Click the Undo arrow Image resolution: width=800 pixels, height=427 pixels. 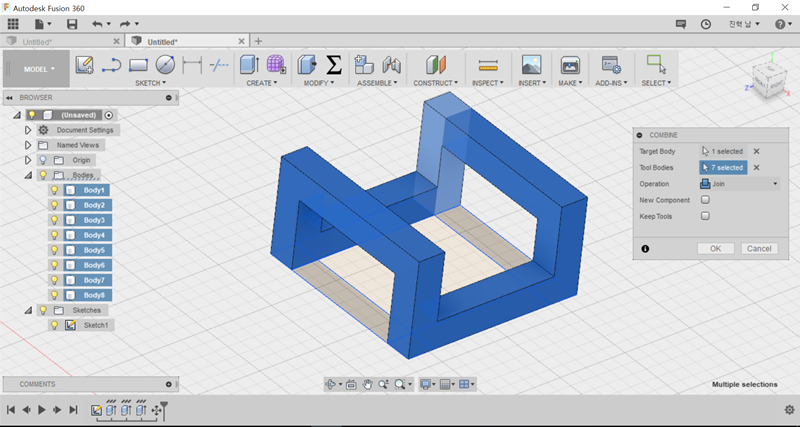click(97, 24)
